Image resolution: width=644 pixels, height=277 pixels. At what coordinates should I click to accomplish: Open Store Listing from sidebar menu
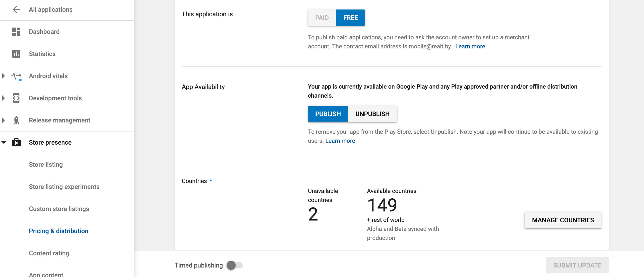[x=45, y=164]
